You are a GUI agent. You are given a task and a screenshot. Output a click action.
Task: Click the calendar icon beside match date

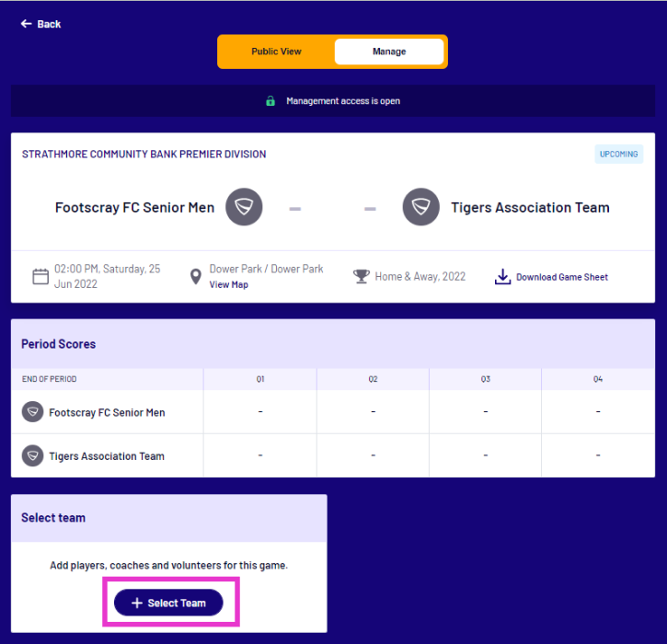40,277
